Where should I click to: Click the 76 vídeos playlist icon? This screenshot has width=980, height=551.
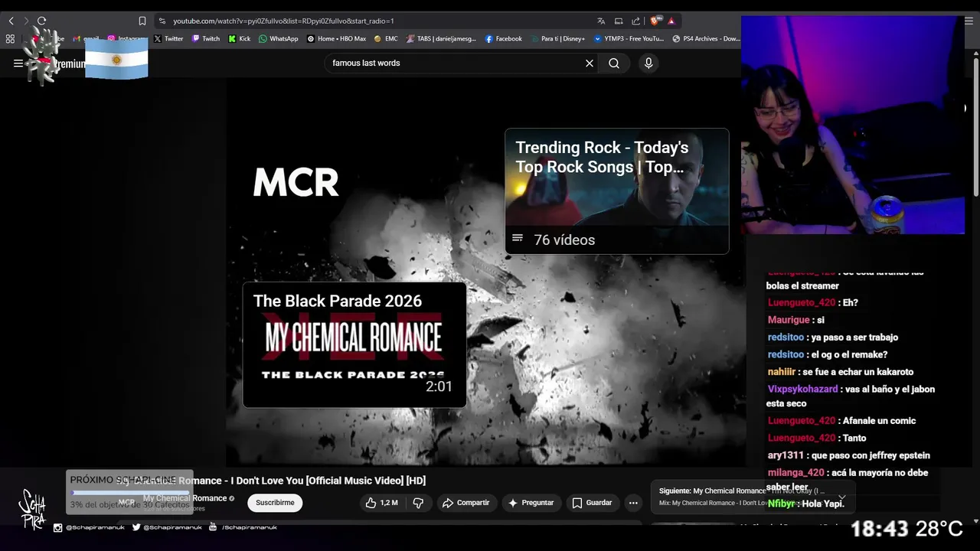click(518, 239)
